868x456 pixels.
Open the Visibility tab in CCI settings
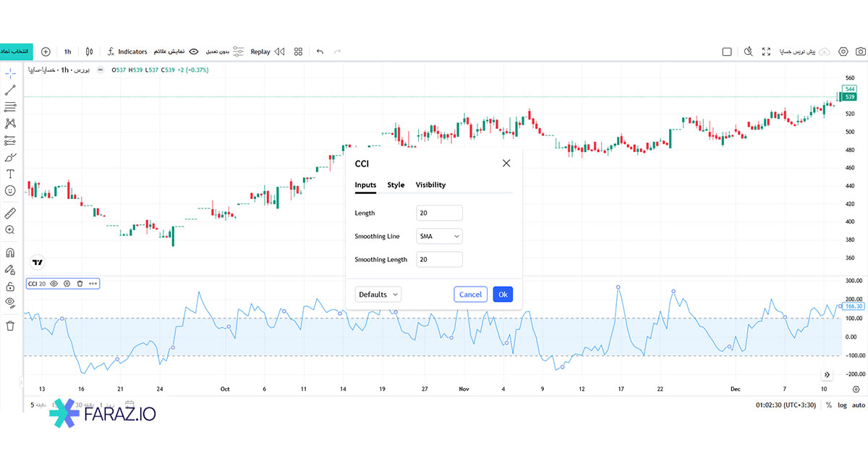(430, 185)
